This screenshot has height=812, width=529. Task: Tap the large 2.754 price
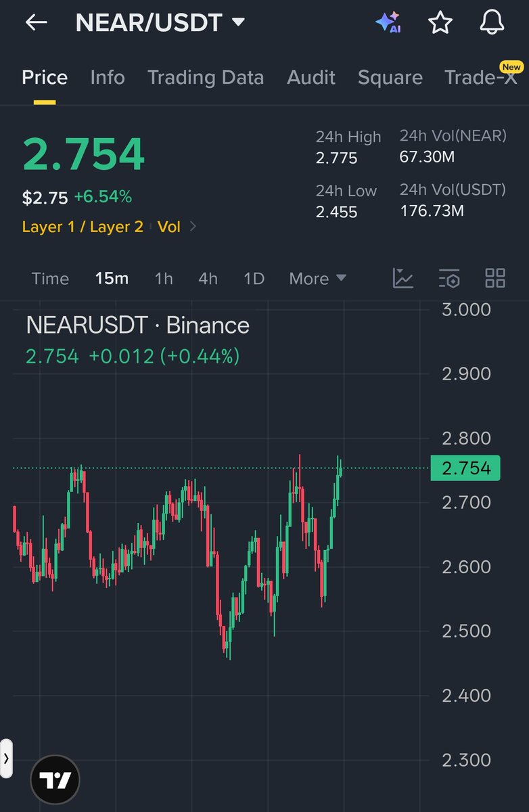click(x=84, y=154)
